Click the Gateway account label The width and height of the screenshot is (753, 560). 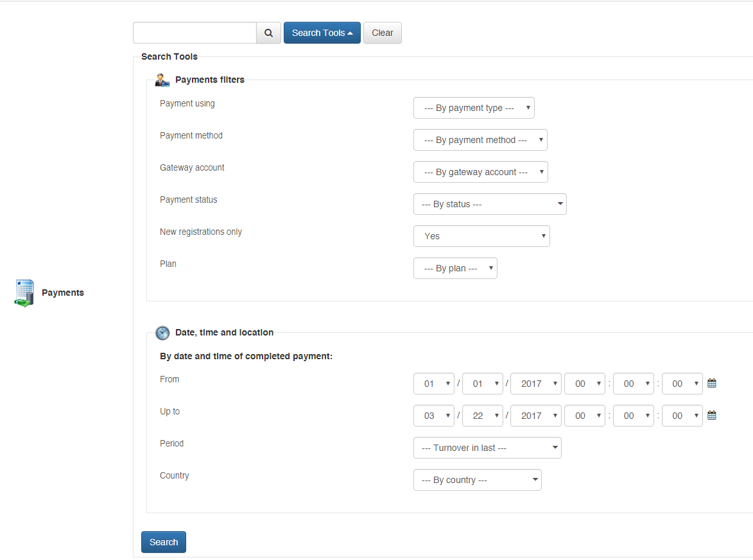pos(192,168)
